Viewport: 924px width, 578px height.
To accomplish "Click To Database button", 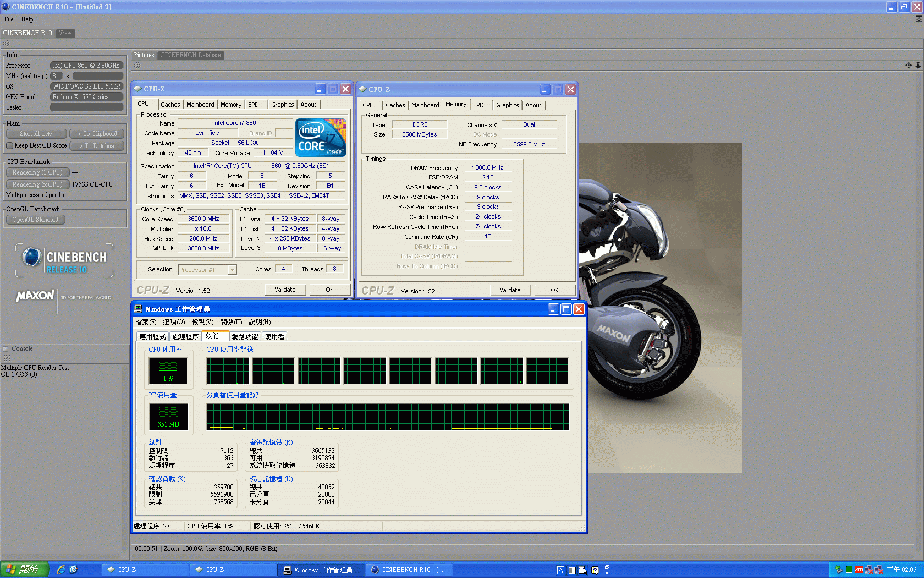I will [x=97, y=146].
